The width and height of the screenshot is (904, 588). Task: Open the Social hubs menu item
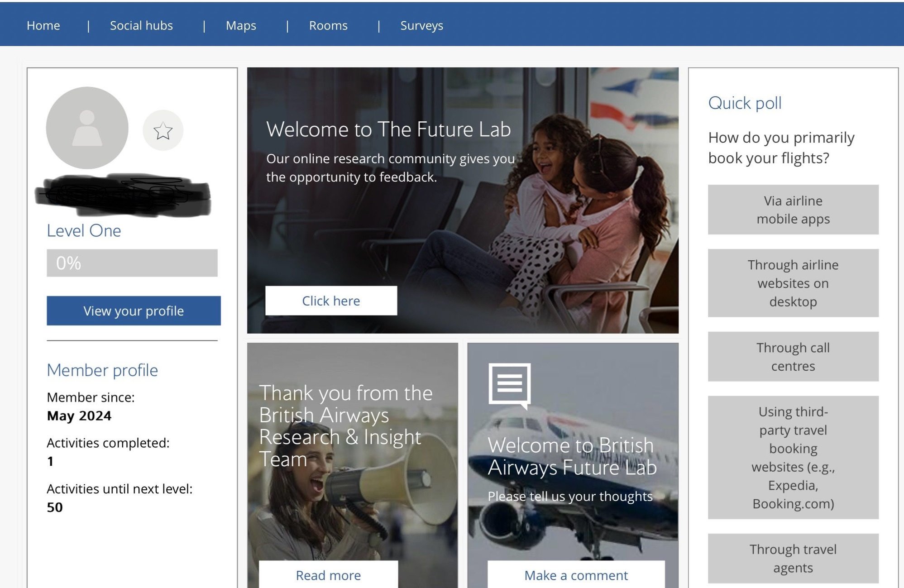[141, 25]
